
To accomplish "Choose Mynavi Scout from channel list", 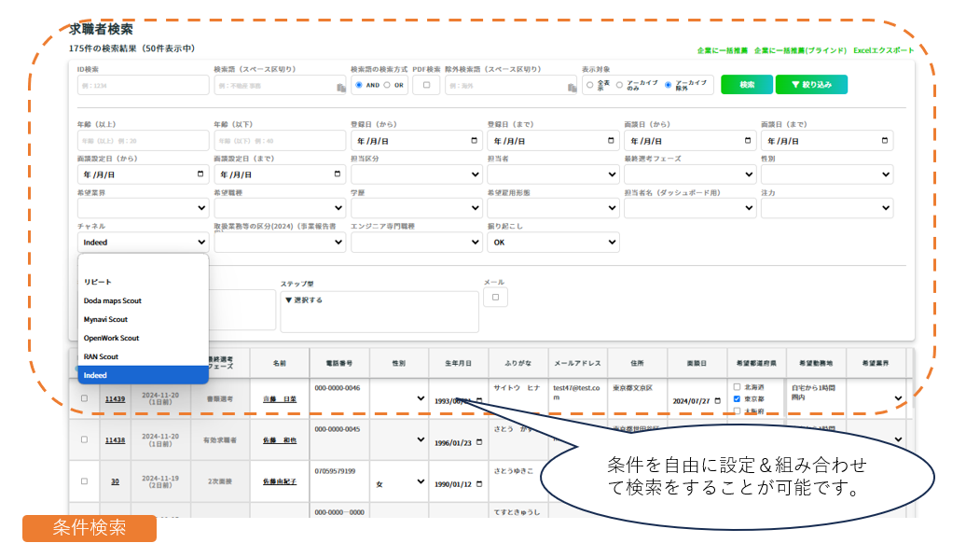I will click(105, 319).
